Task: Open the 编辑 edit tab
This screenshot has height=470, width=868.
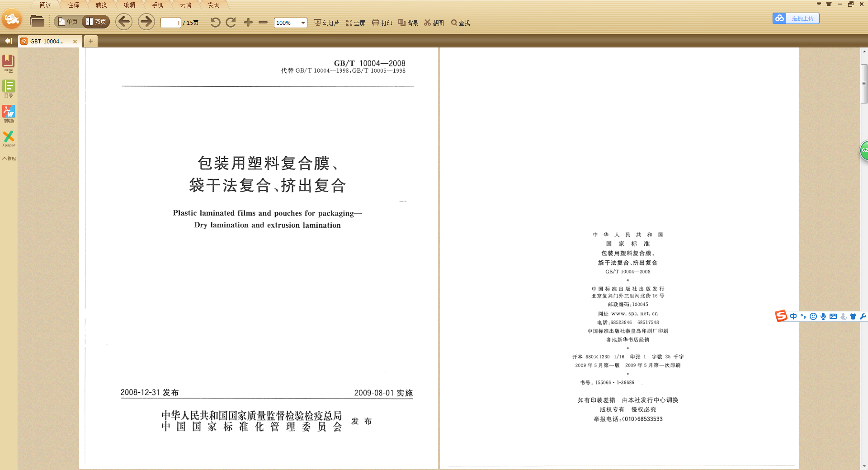Action: 129,5
